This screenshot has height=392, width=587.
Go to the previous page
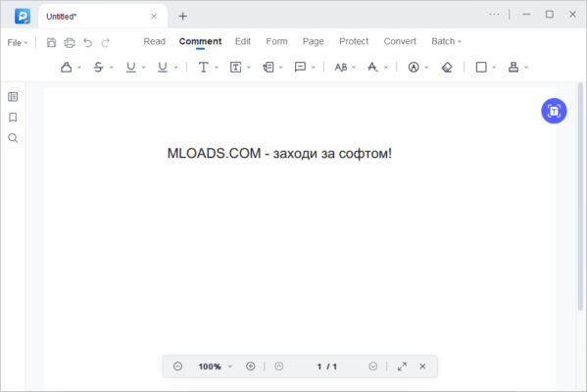pyautogui.click(x=279, y=367)
